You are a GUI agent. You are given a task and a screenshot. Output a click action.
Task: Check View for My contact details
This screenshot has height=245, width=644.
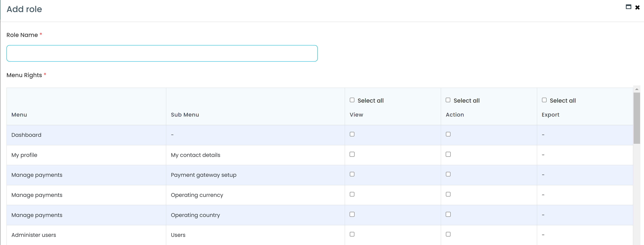(352, 154)
